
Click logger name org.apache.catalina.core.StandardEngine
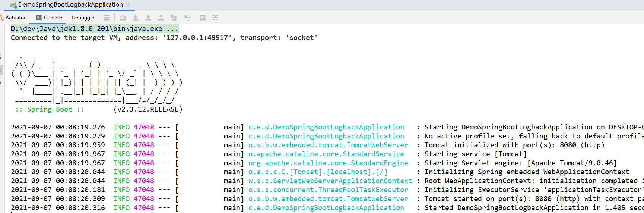(x=328, y=163)
